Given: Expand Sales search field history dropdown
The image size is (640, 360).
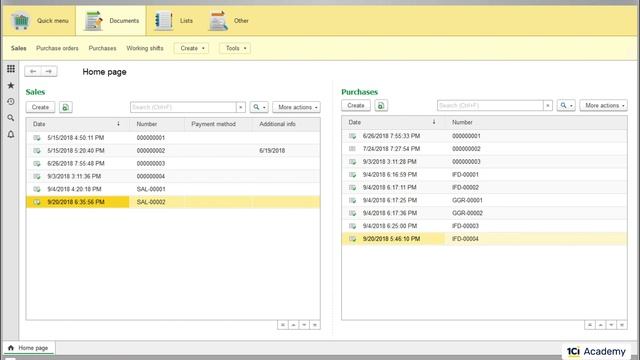Looking at the screenshot, I should click(241, 107).
